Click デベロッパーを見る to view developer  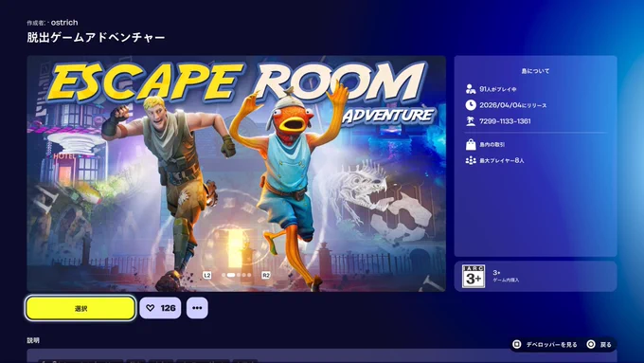[x=551, y=344]
